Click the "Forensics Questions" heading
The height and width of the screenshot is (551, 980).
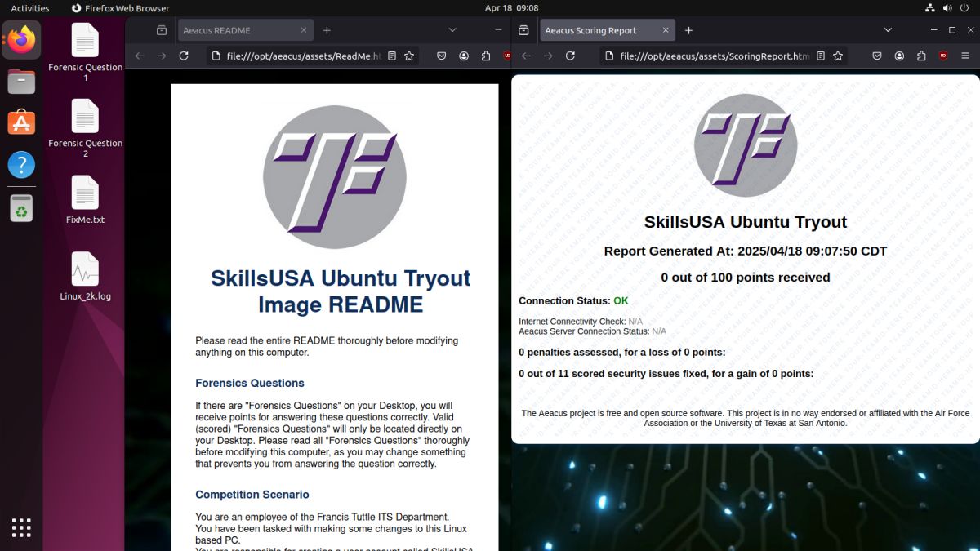coord(250,383)
